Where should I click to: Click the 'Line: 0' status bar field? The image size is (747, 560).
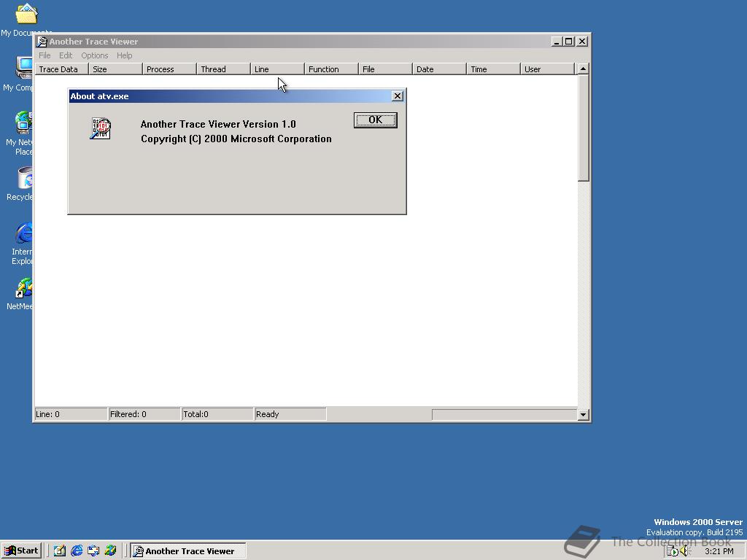point(71,414)
